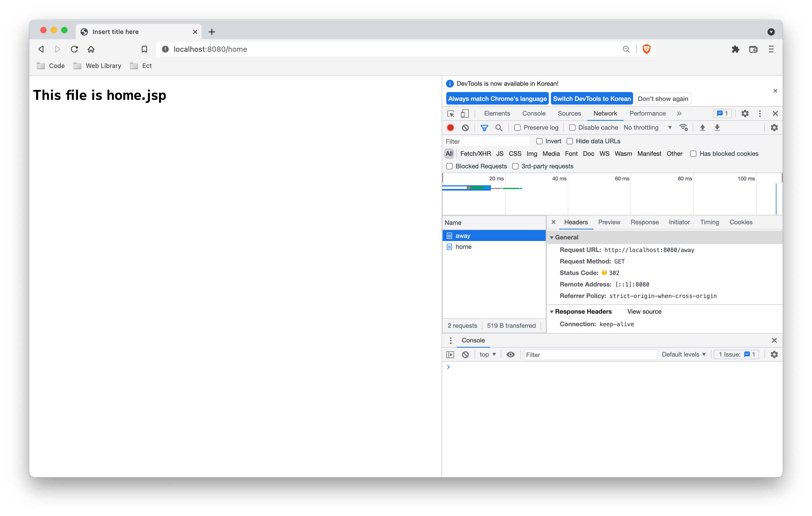Click the network overview timeline near the 60 ms label
This screenshot has height=516, width=812.
pos(622,179)
